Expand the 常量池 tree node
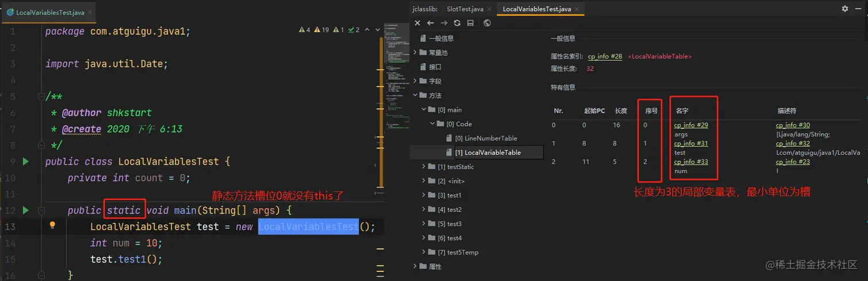Screen dimensions: 868x281 pos(416,52)
